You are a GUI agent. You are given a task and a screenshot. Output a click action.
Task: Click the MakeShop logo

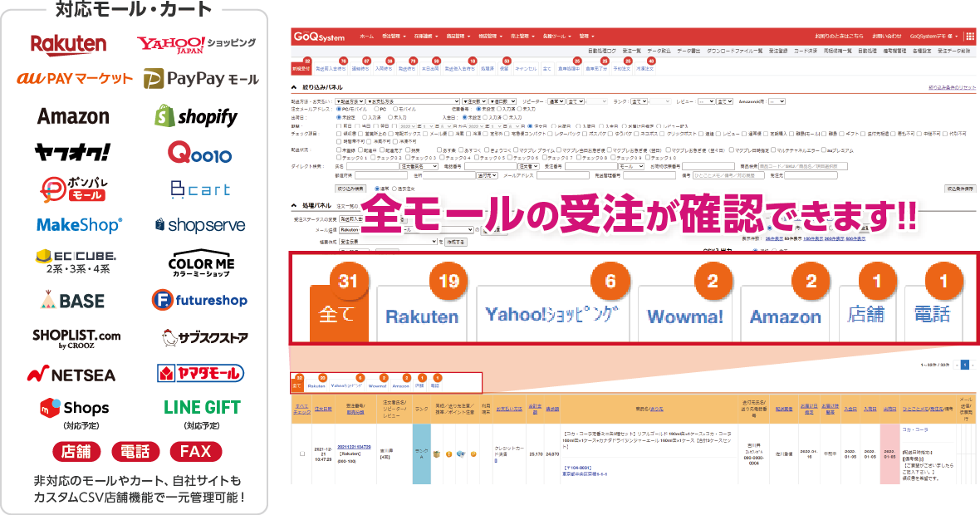coord(80,225)
